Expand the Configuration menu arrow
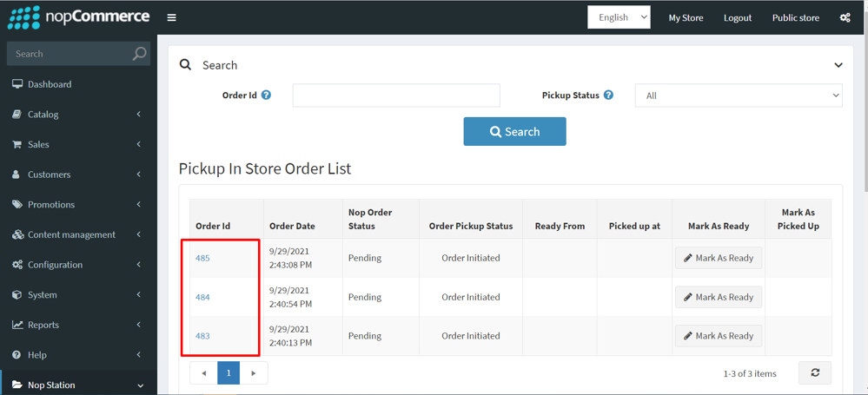The width and height of the screenshot is (868, 395). [139, 265]
